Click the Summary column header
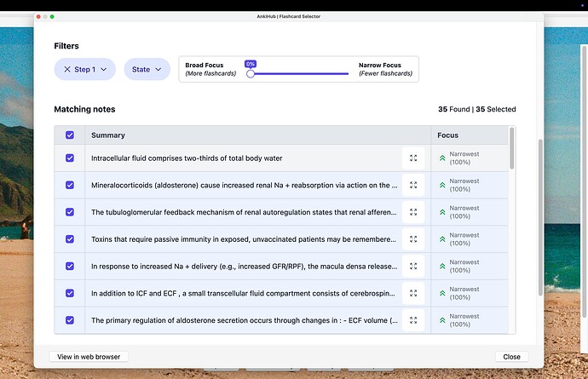The height and width of the screenshot is (379, 588). [x=108, y=135]
